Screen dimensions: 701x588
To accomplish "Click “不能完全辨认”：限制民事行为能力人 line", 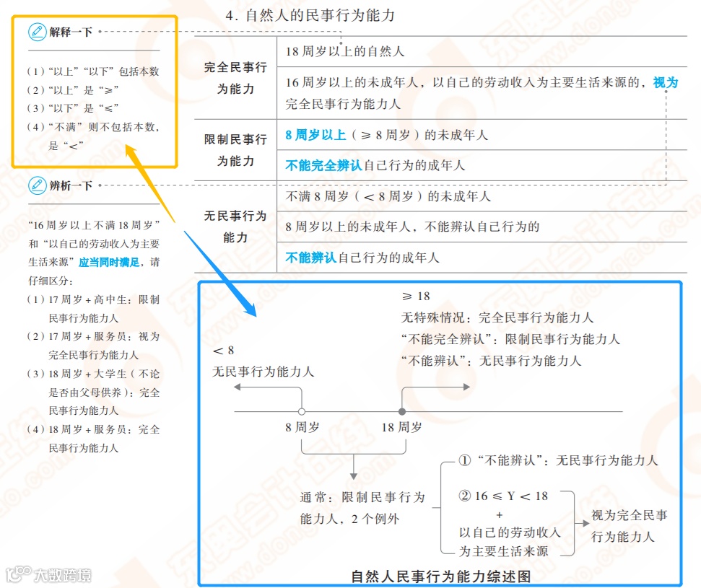I will pyautogui.click(x=510, y=339).
